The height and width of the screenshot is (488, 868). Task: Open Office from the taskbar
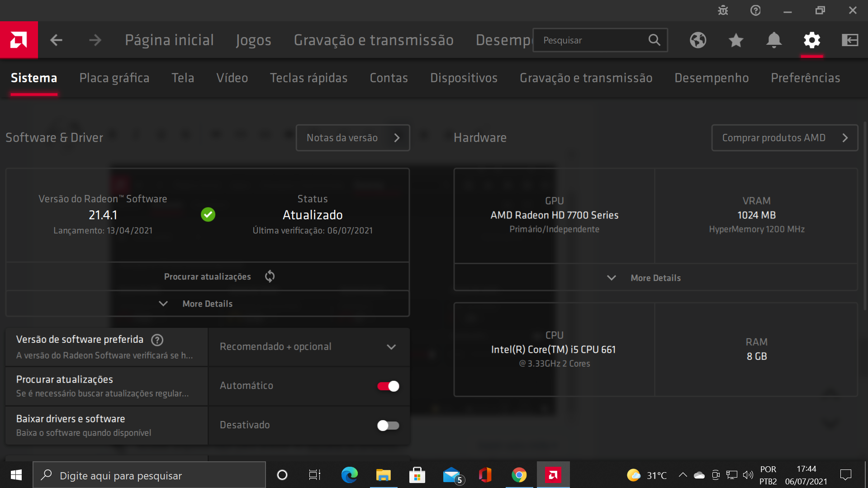[485, 475]
